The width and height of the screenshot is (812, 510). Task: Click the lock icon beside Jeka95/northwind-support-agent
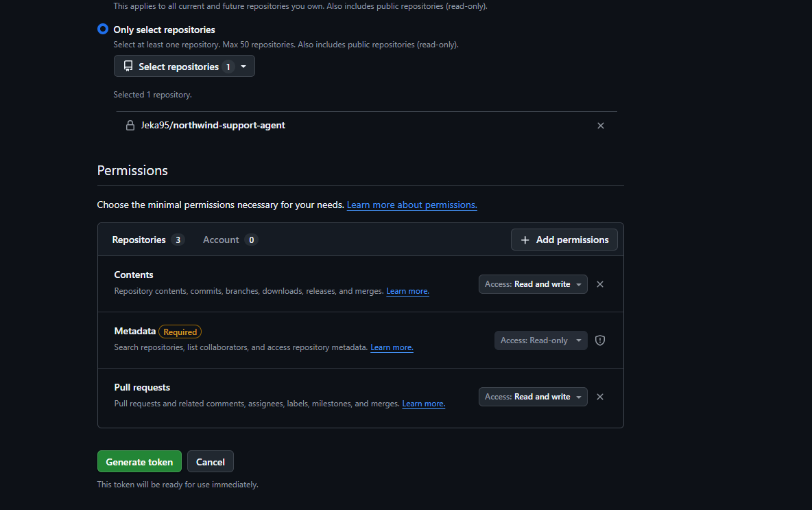[130, 126]
